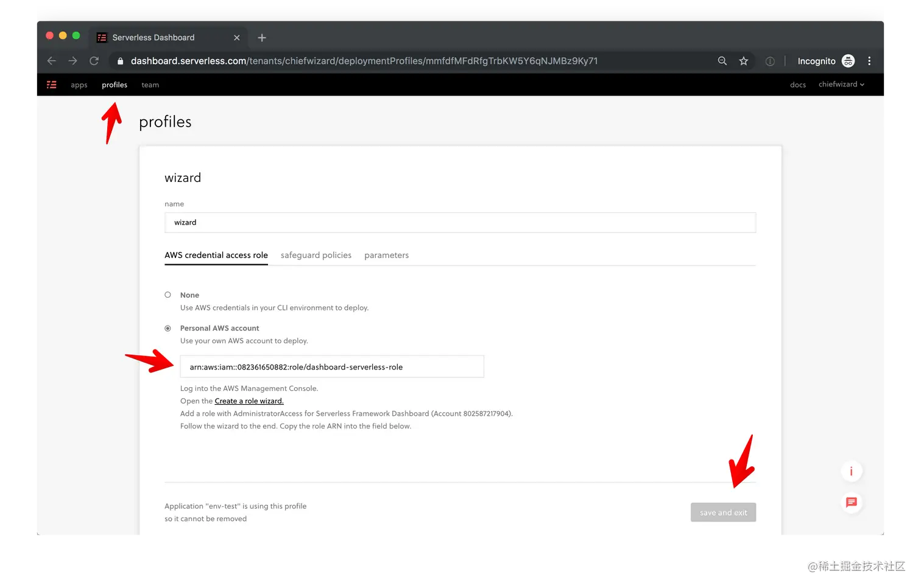Switch to AWS credential access role tab
This screenshot has width=921, height=588.
216,255
